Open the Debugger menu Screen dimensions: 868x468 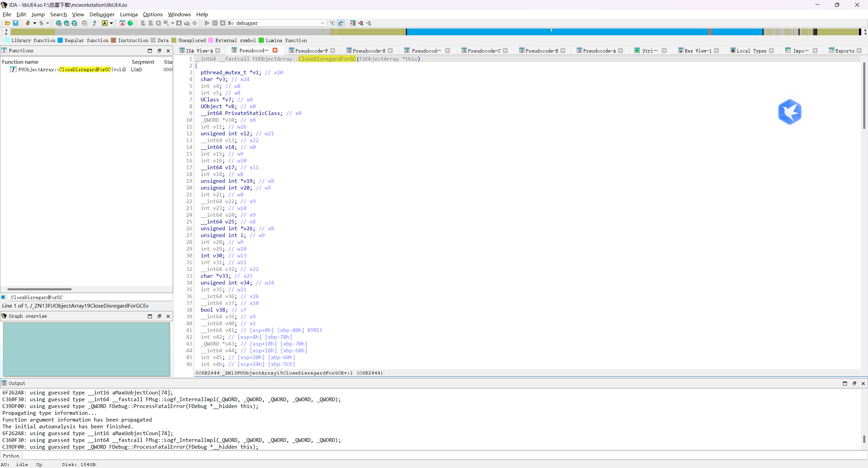click(102, 14)
